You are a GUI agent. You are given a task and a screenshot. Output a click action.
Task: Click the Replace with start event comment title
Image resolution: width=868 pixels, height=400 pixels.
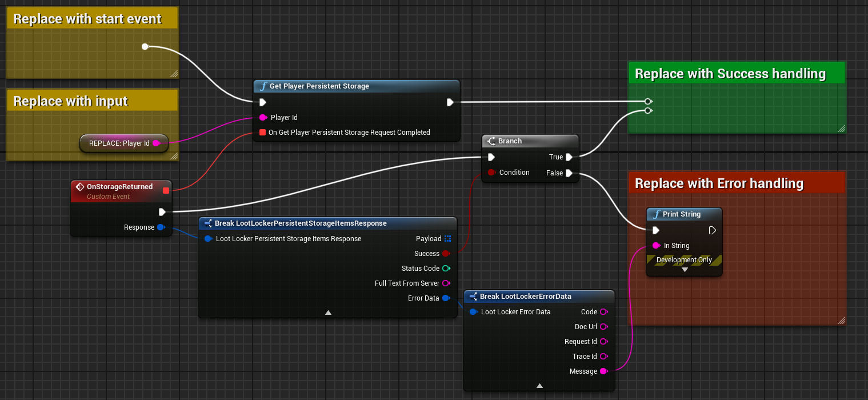[87, 19]
